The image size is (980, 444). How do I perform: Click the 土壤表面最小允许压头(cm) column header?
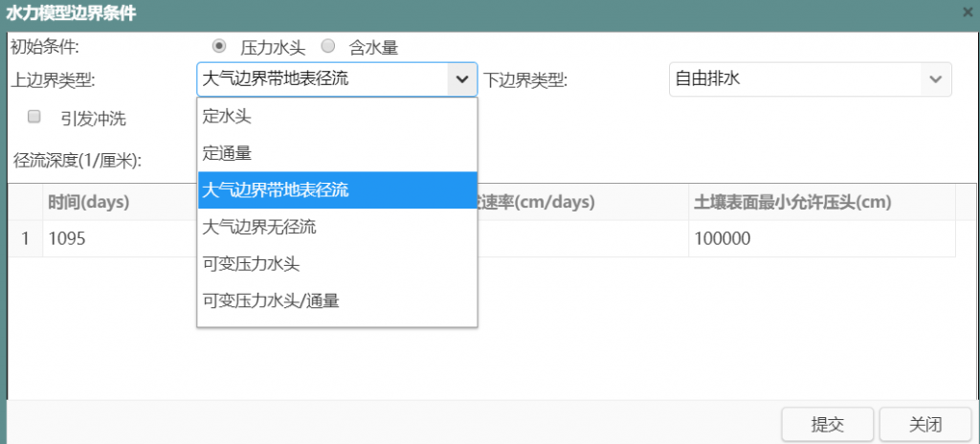coord(792,203)
